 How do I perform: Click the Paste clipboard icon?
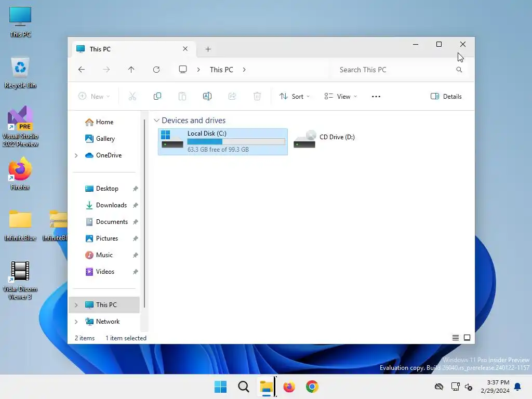coord(182,96)
